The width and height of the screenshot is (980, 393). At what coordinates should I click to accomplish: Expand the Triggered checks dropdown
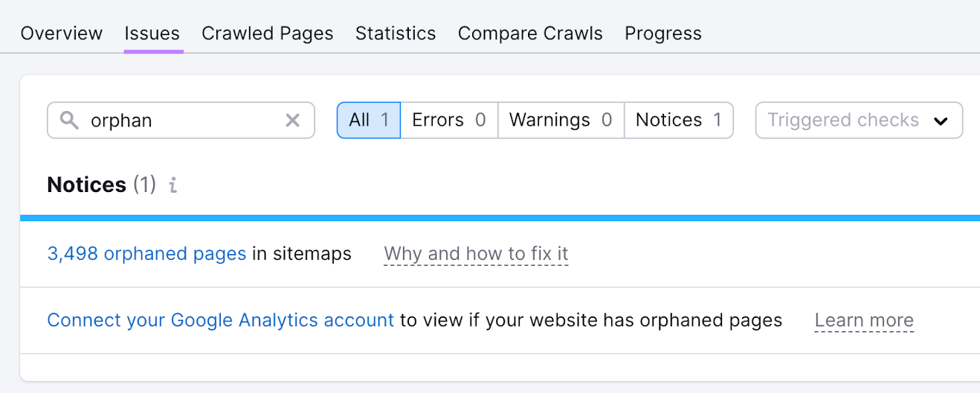858,121
